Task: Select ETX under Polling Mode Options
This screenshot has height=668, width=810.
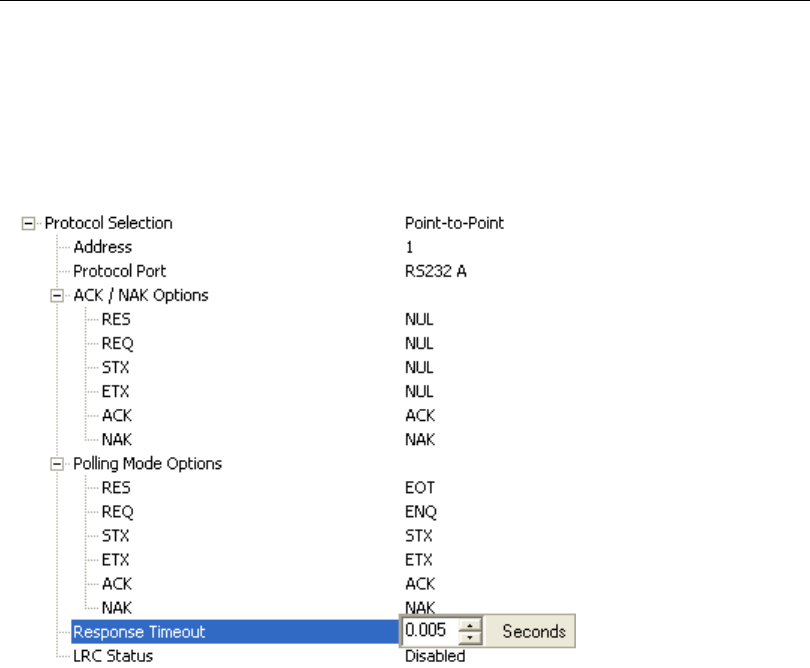Action: coord(116,559)
